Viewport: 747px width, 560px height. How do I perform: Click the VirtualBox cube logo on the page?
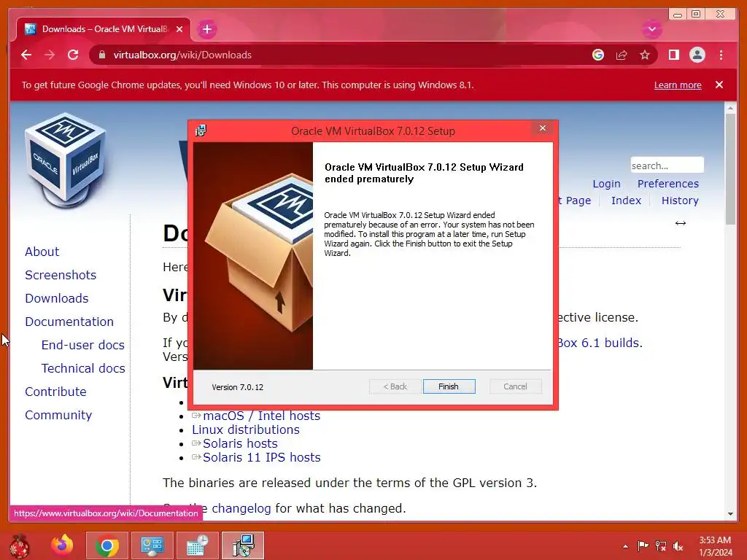(x=65, y=160)
